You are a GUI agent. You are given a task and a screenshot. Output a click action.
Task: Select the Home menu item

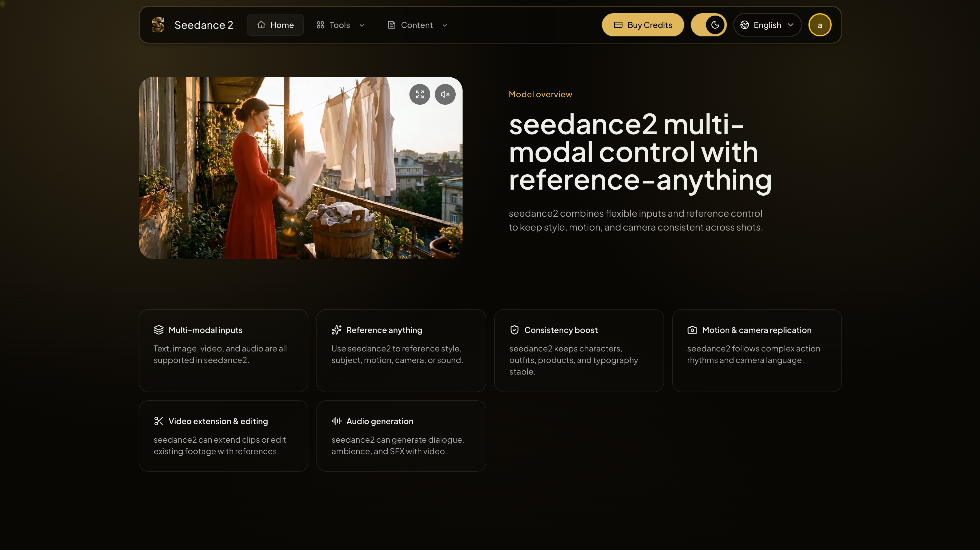point(275,25)
